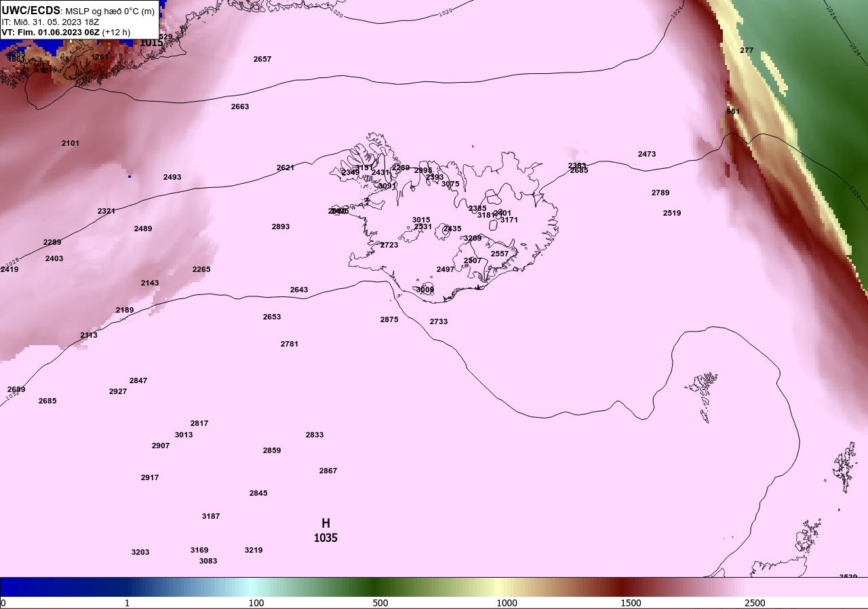This screenshot has width=868, height=609.
Task: Click the value 2917
Action: [150, 477]
